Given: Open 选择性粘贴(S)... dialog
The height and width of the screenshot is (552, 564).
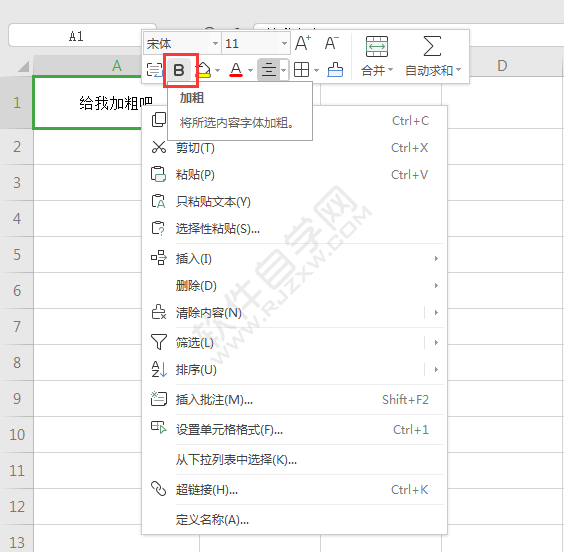Looking at the screenshot, I should tap(294, 229).
